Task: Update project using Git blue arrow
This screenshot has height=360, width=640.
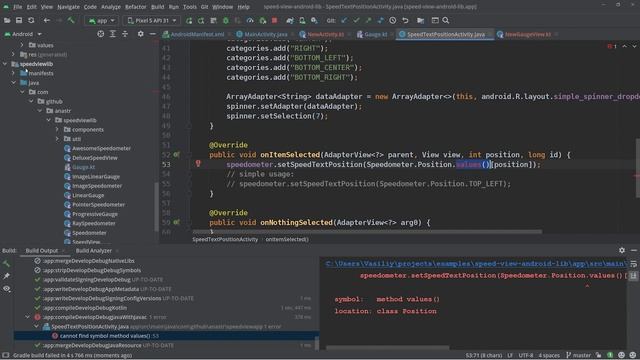Action: (344, 20)
